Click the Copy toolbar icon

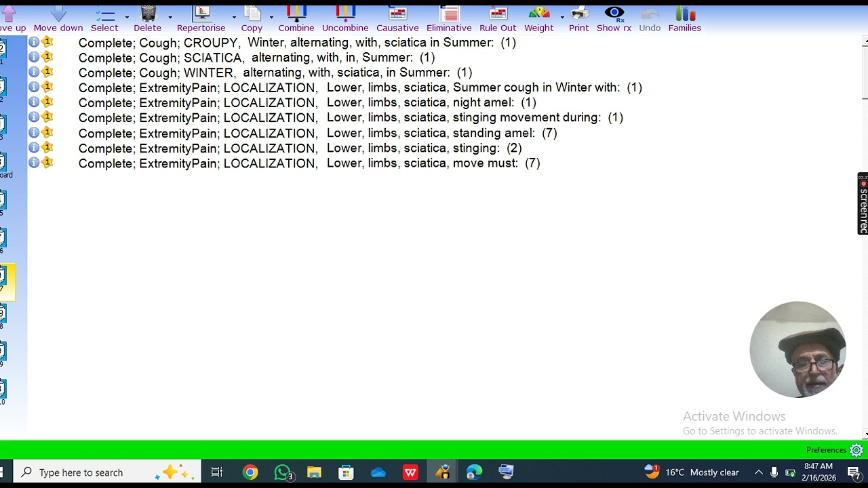pos(252,14)
